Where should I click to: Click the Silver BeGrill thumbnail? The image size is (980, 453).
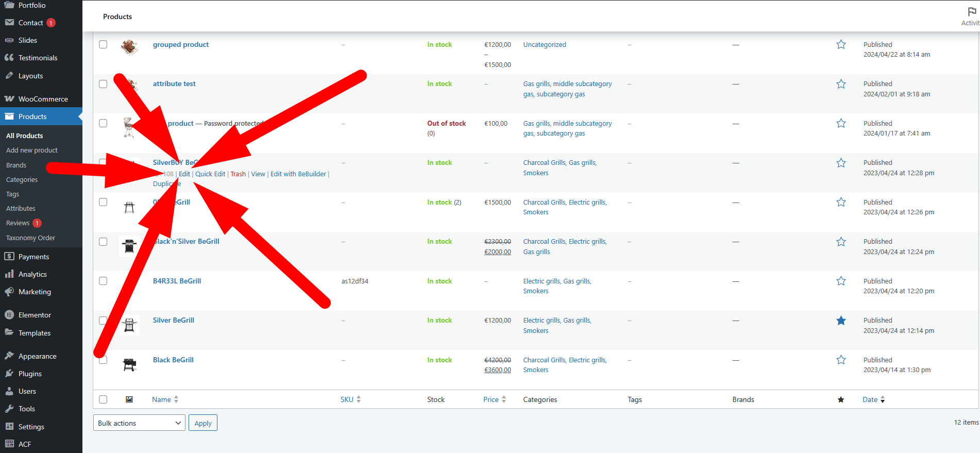(129, 325)
